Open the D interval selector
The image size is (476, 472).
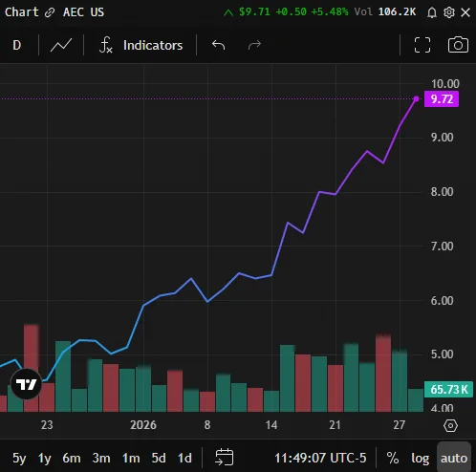tap(17, 45)
